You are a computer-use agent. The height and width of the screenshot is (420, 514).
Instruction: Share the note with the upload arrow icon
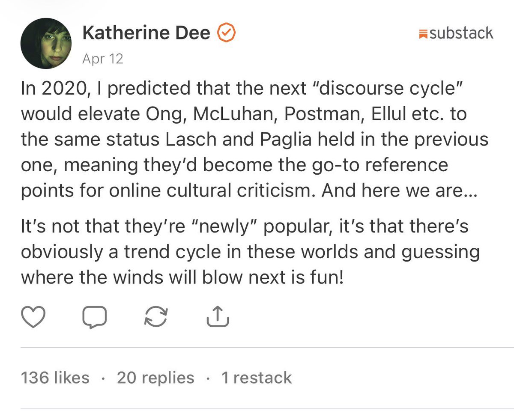coord(218,317)
